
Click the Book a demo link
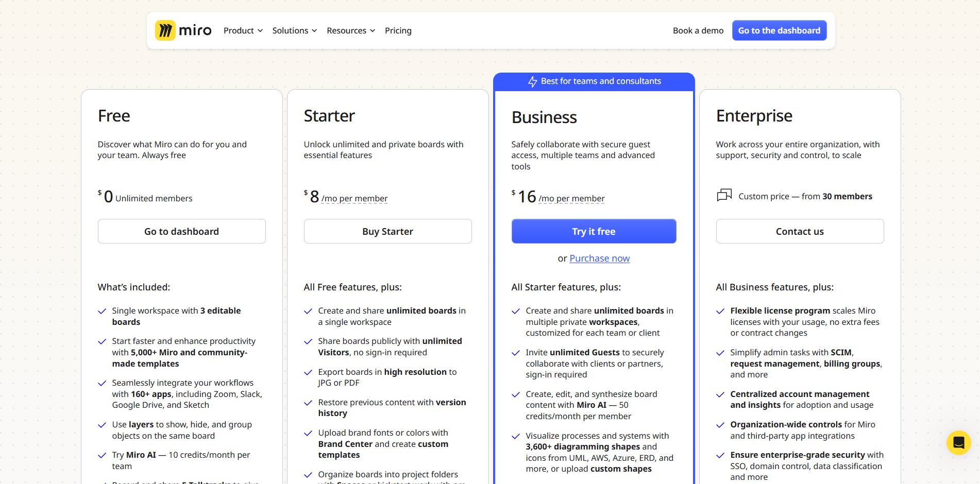(698, 30)
